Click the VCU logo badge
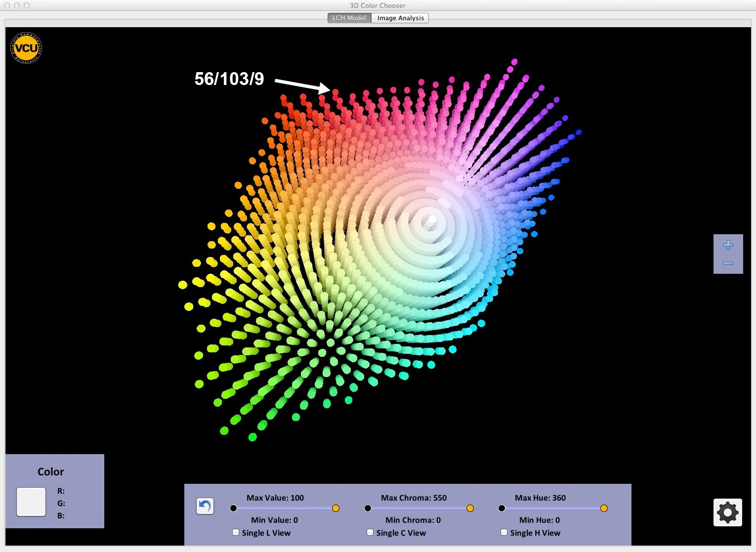756x552 pixels. [25, 47]
